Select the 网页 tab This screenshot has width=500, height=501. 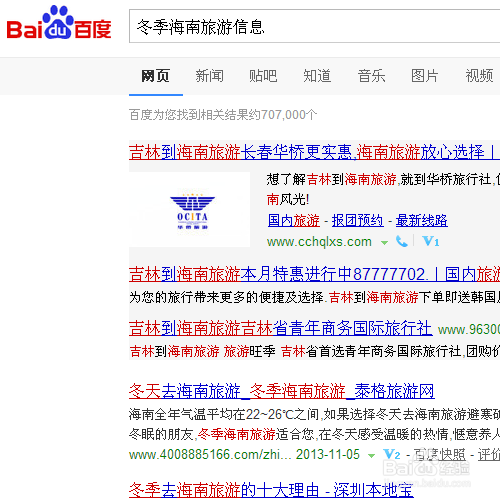pos(156,76)
